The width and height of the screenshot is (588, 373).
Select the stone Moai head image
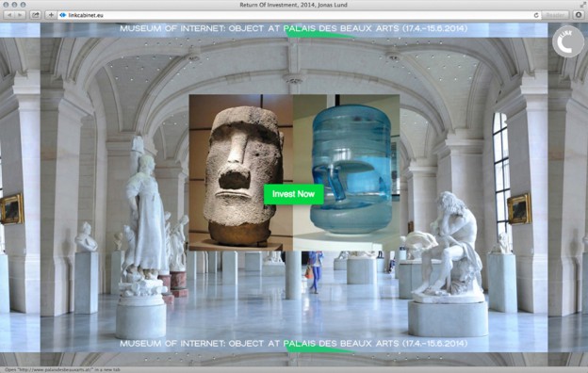coord(240,172)
